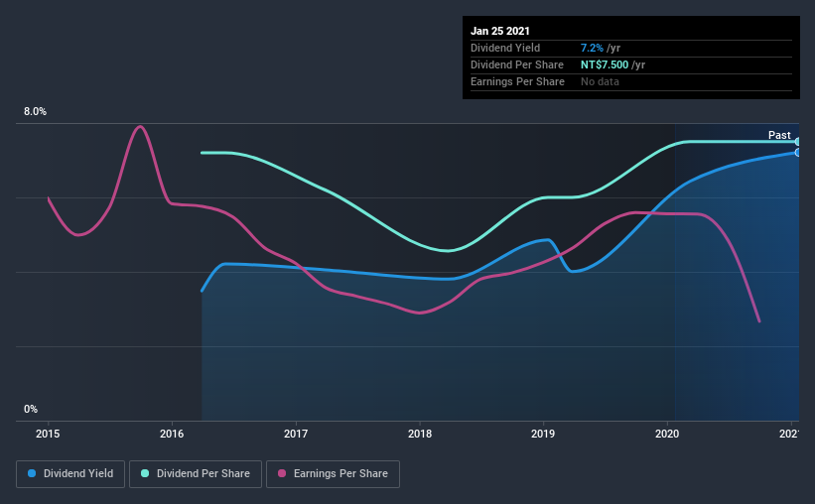Click the 7.2% dividend yield value

point(592,48)
